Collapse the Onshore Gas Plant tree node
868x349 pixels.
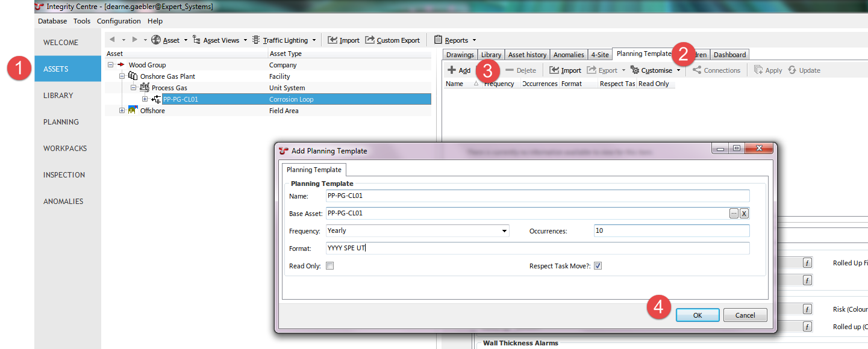pyautogui.click(x=122, y=76)
